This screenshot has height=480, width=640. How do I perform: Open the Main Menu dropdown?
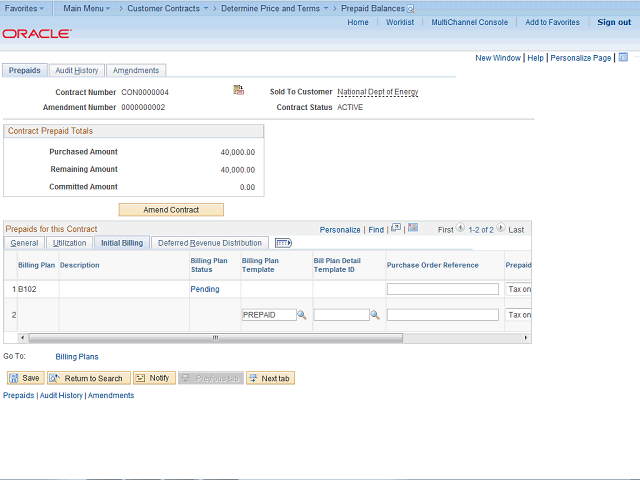click(x=87, y=8)
